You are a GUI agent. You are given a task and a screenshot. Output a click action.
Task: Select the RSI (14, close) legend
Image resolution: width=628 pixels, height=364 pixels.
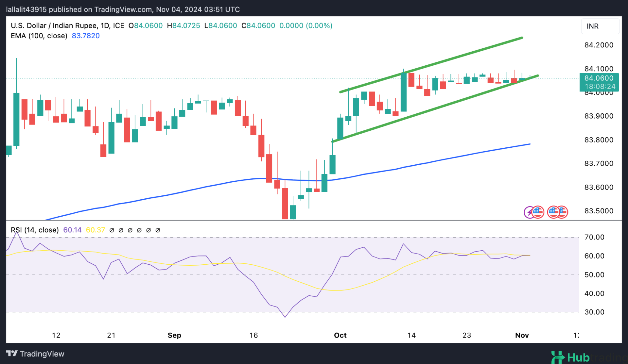[35, 230]
